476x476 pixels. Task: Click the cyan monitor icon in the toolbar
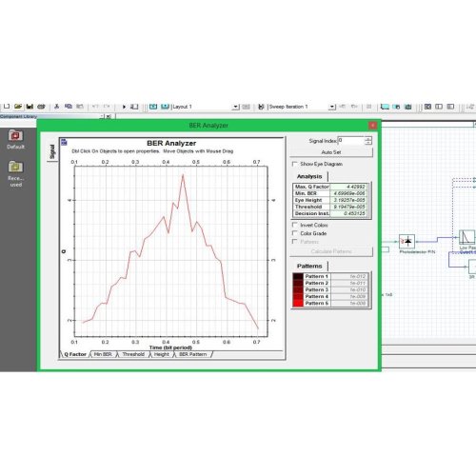[385, 107]
